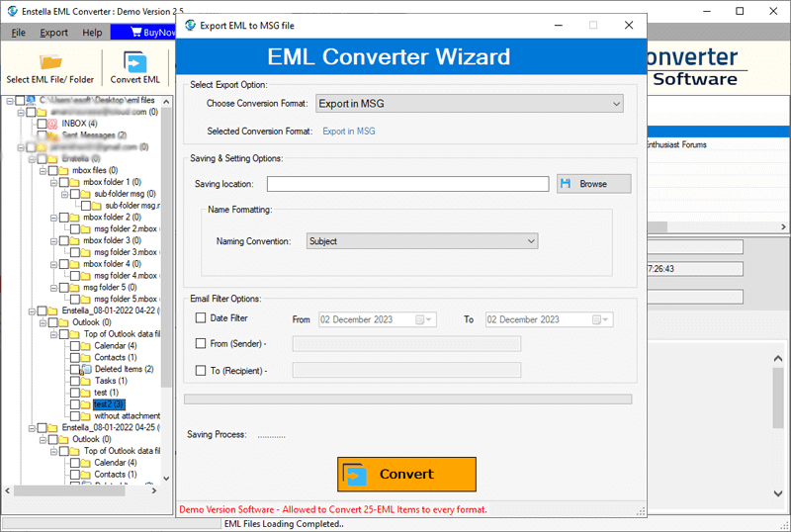Click the Deleted Items folder icon
The height and width of the screenshot is (532, 791).
coord(86,369)
